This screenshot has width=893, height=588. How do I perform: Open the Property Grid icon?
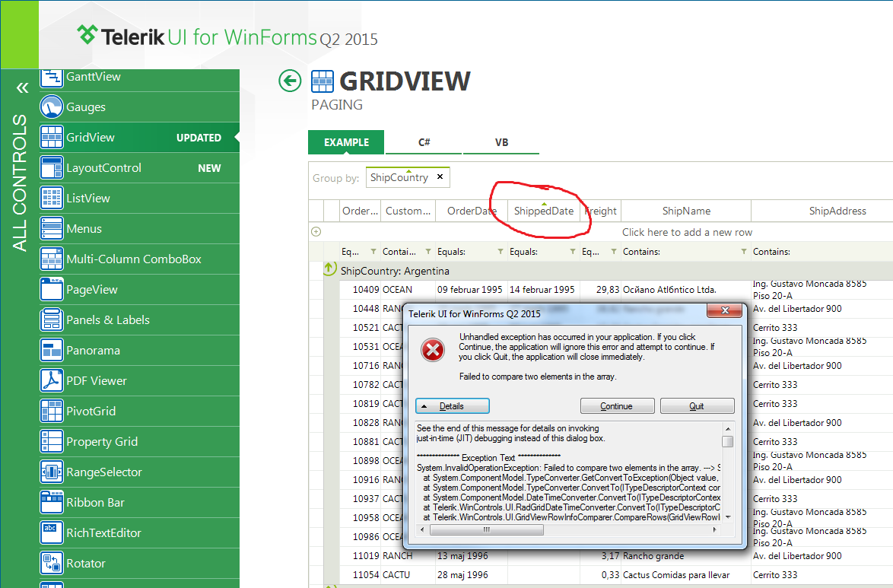(x=51, y=441)
